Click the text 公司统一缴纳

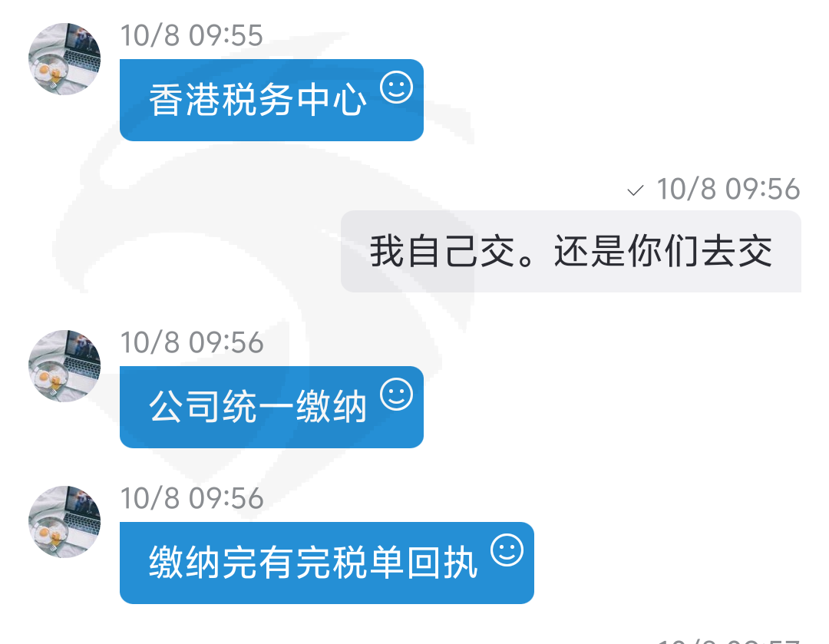click(257, 407)
